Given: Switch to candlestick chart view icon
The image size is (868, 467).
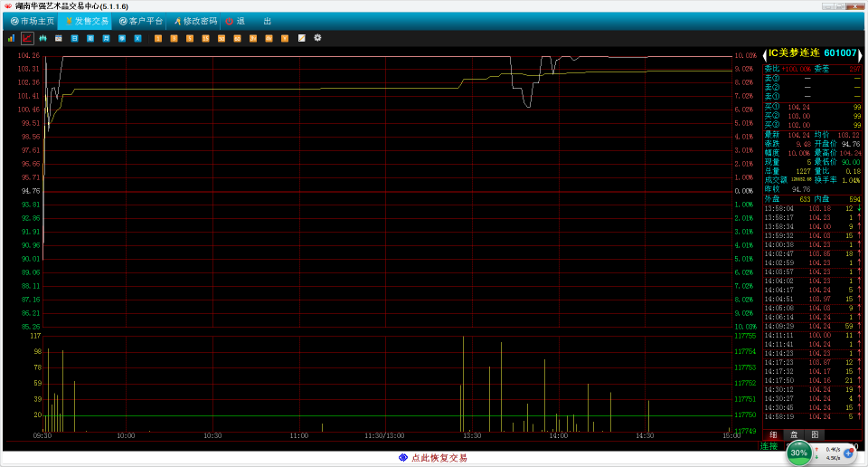Looking at the screenshot, I should point(42,38).
